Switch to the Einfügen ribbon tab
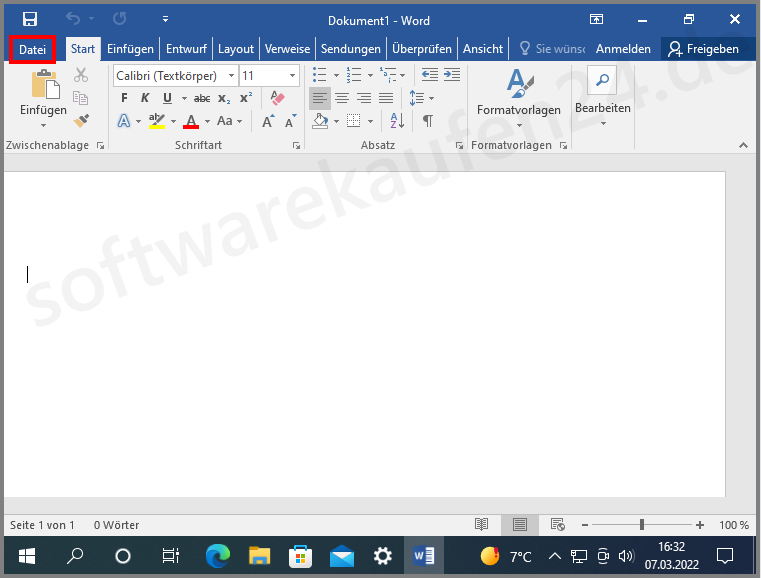The width and height of the screenshot is (761, 578). 130,49
